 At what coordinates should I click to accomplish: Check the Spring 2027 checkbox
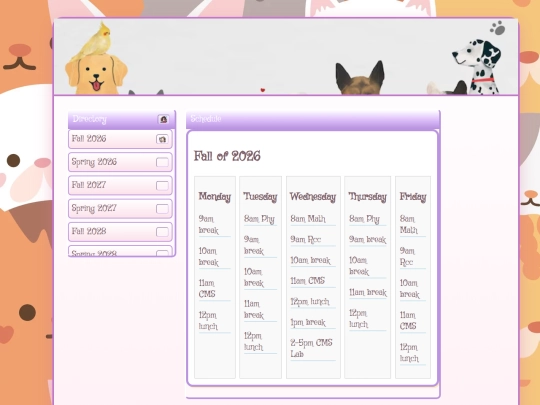[162, 209]
